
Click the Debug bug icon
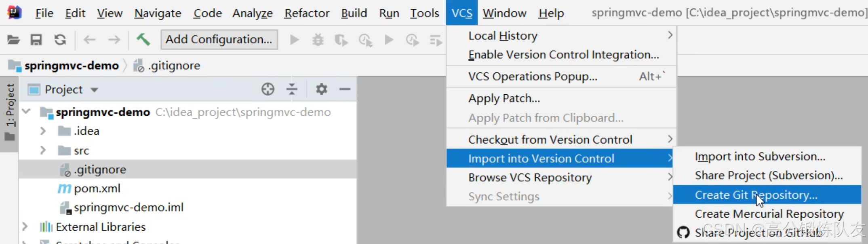(318, 40)
